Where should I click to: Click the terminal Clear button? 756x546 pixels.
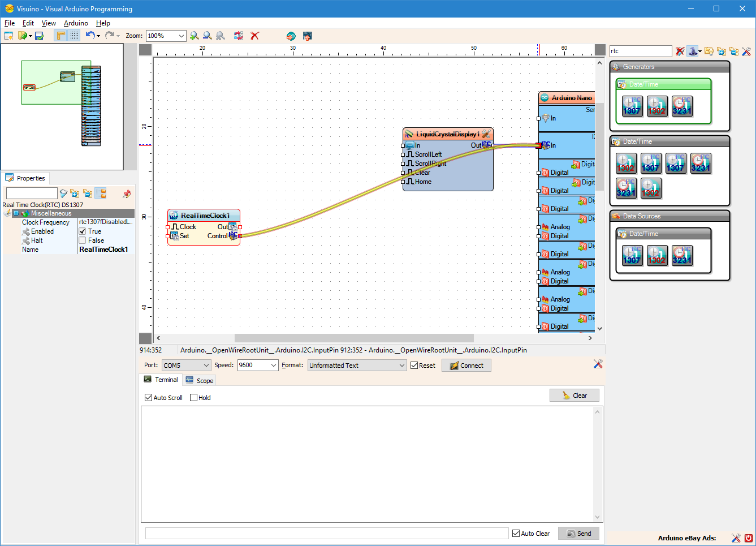[x=574, y=395]
